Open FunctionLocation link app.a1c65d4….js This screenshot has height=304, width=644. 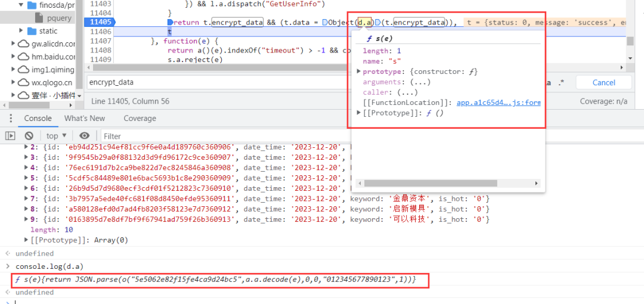[x=499, y=103]
